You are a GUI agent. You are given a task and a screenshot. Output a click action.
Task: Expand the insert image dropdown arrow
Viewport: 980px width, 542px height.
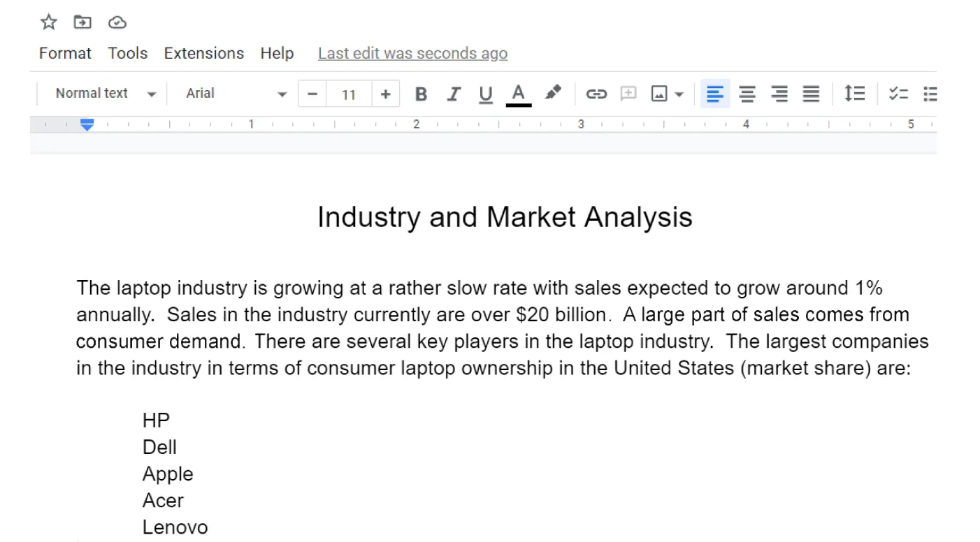pyautogui.click(x=679, y=93)
